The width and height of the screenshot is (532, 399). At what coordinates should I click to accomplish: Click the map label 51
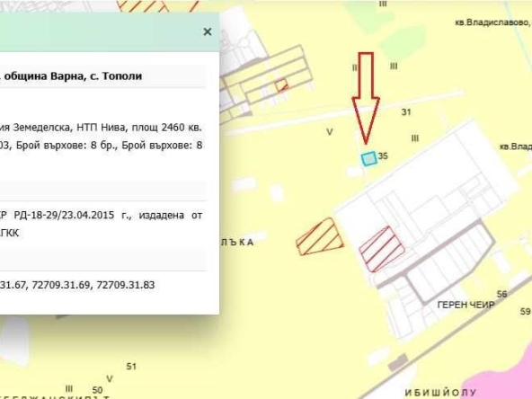(131, 367)
